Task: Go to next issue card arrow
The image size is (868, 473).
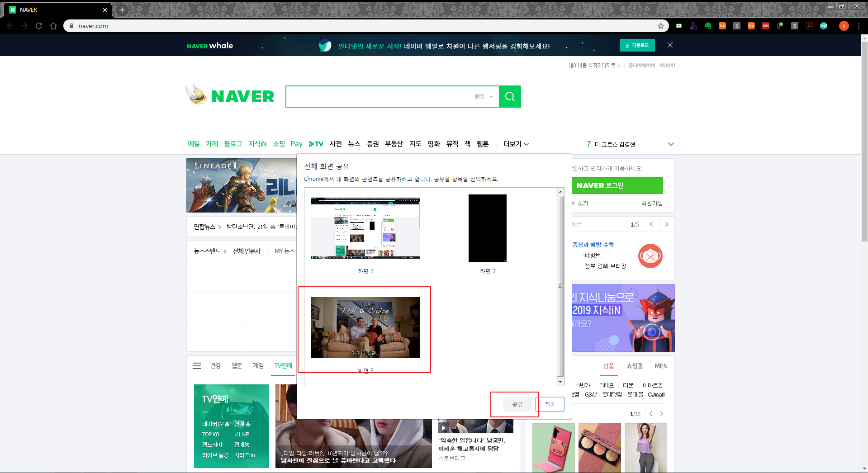Action: pyautogui.click(x=666, y=224)
